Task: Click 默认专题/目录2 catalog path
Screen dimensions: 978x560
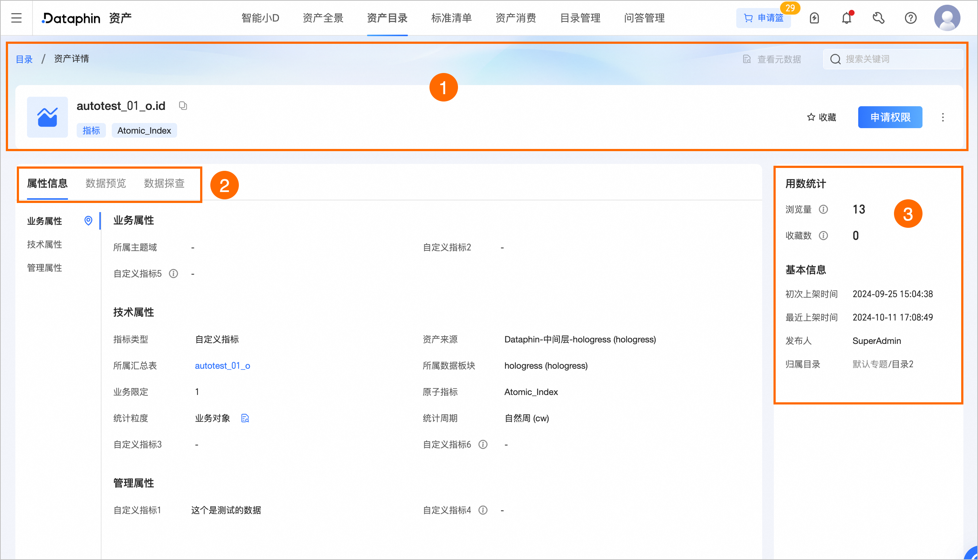Action: 883,364
